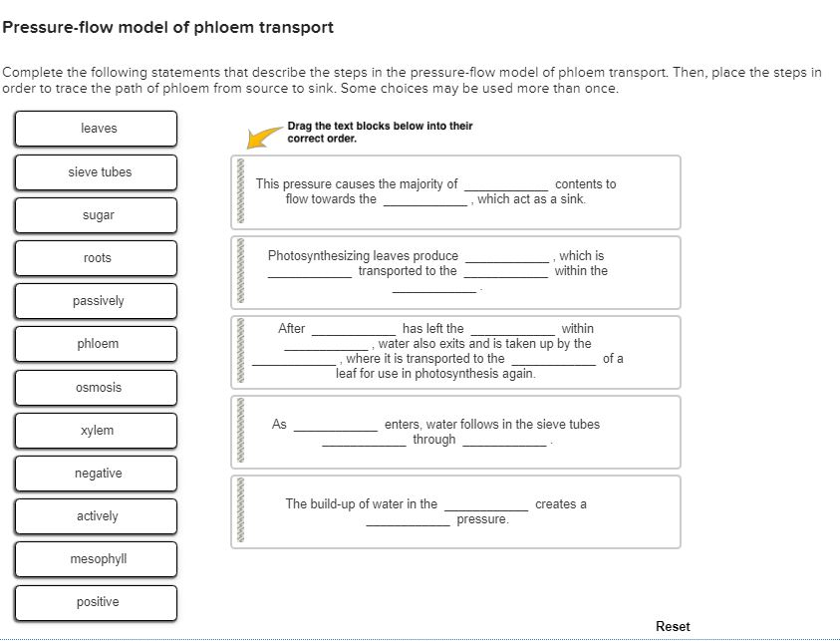Select the 'roots' answer tile
The image size is (840, 641).
(96, 258)
